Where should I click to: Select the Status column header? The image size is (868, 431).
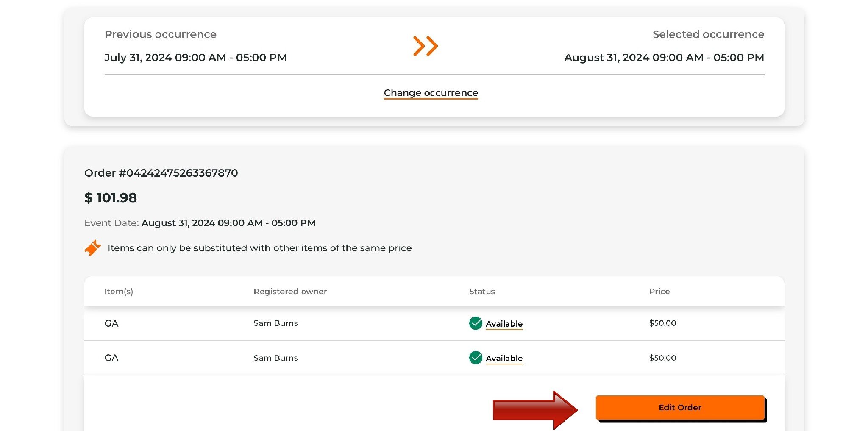click(482, 292)
